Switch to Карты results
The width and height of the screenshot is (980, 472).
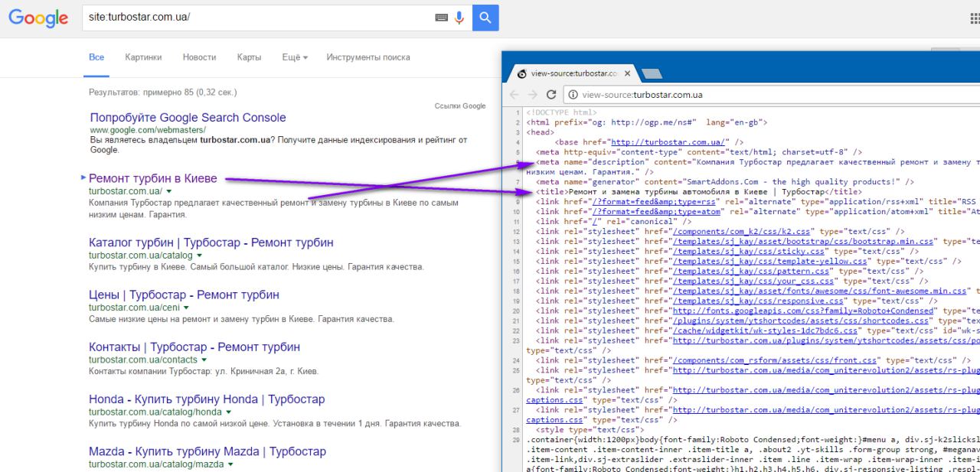[249, 57]
